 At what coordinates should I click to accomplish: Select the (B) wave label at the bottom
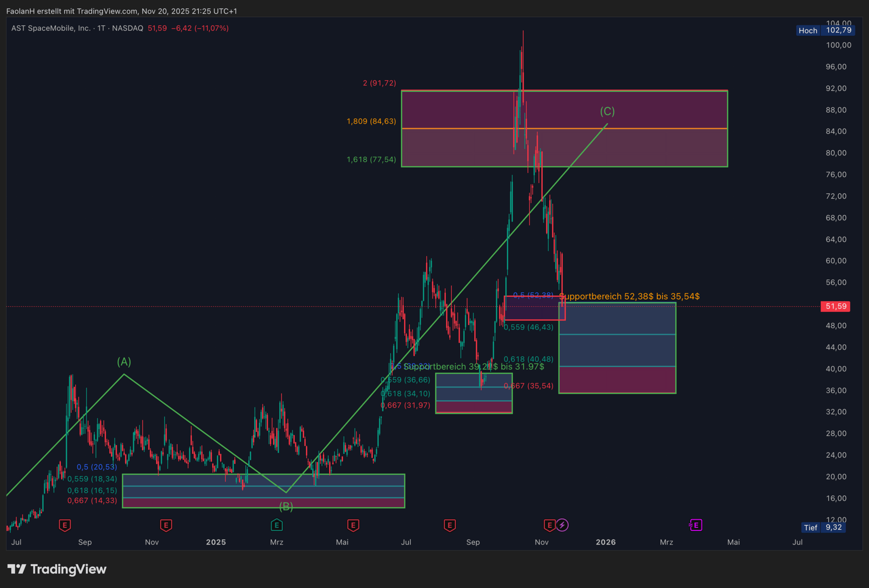286,507
